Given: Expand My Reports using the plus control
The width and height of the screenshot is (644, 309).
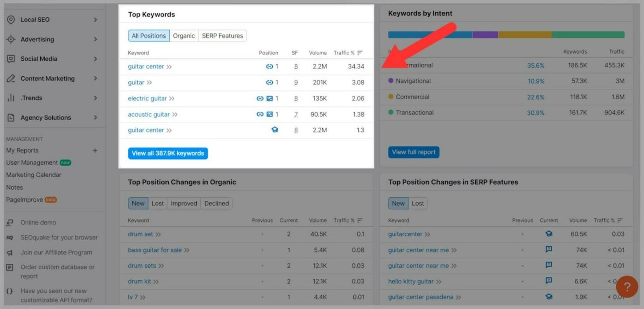Looking at the screenshot, I should click(x=95, y=150).
